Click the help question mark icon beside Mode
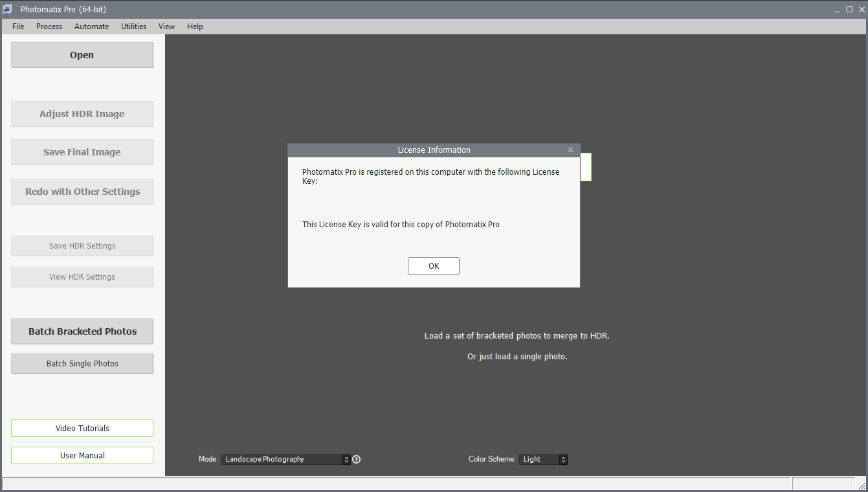This screenshot has width=868, height=492. (x=356, y=460)
